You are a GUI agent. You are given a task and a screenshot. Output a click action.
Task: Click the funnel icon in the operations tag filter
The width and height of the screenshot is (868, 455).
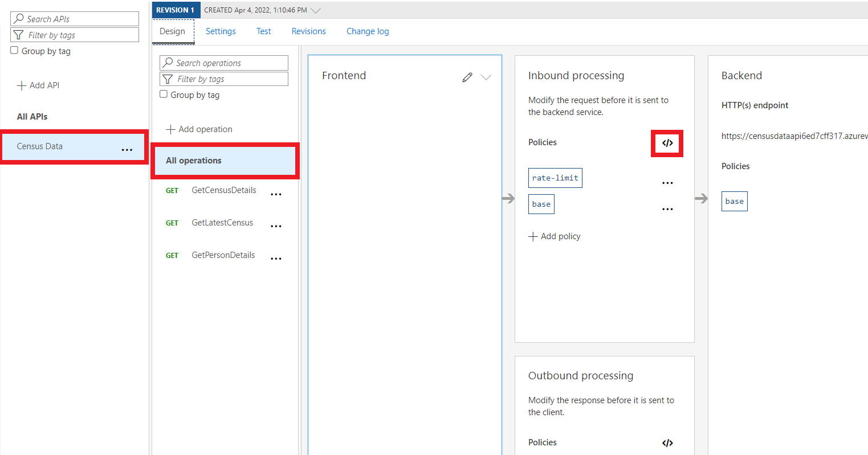coord(168,79)
